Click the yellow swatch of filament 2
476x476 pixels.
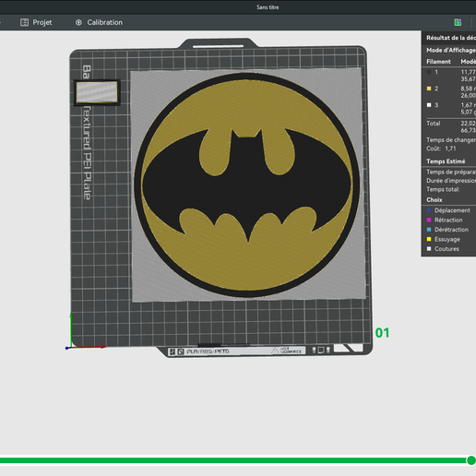coord(429,89)
